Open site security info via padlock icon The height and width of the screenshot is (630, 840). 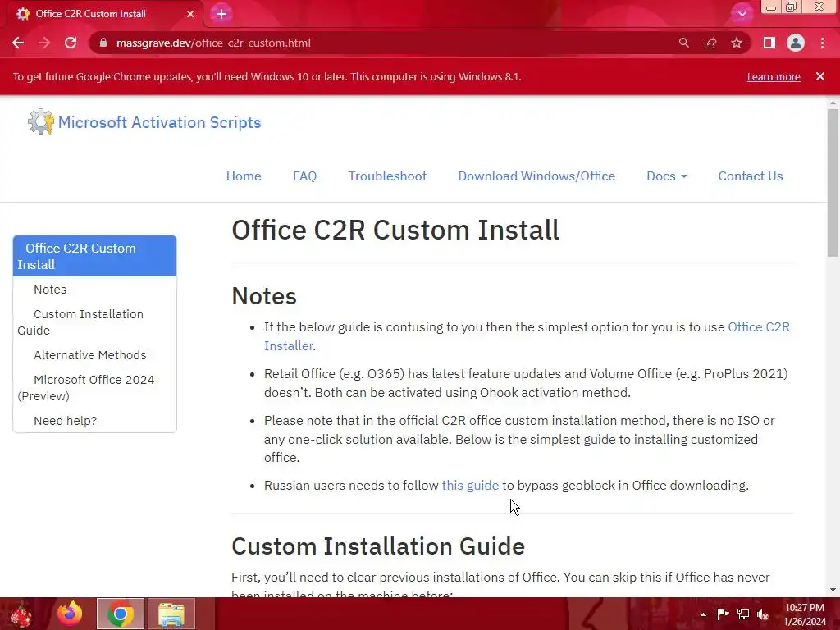pos(103,43)
